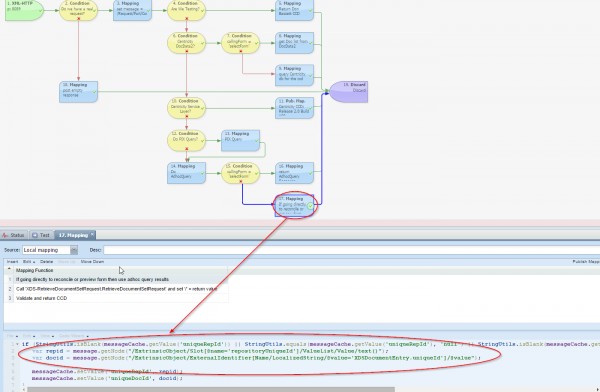Click Move Down in the mapping toolbar
This screenshot has width=600, height=392.
[x=92, y=261]
